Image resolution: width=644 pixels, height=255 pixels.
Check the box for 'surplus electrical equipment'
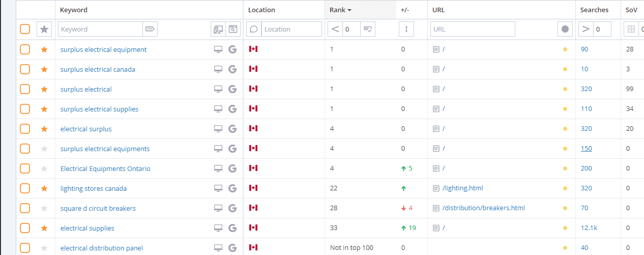[x=25, y=49]
